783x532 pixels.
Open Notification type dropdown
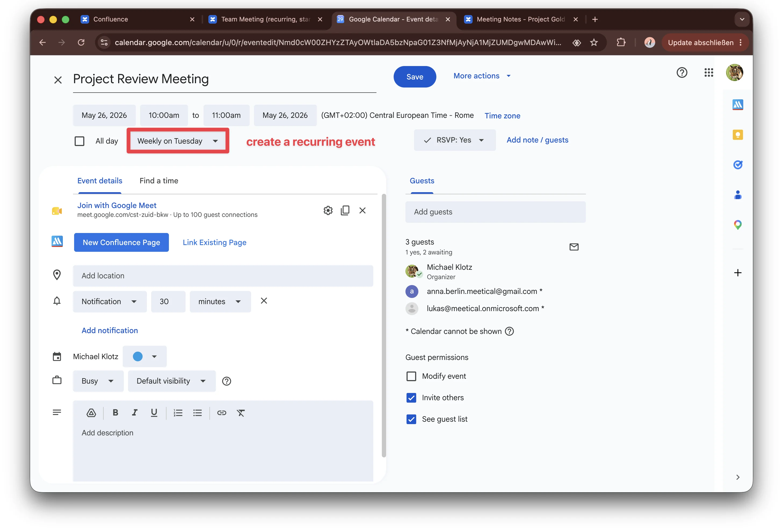(110, 301)
